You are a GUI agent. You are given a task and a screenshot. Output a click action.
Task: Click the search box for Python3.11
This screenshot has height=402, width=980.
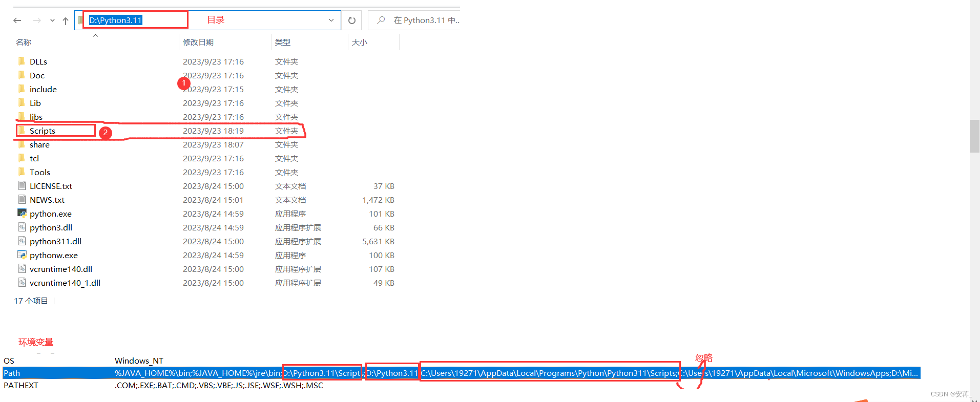(414, 20)
